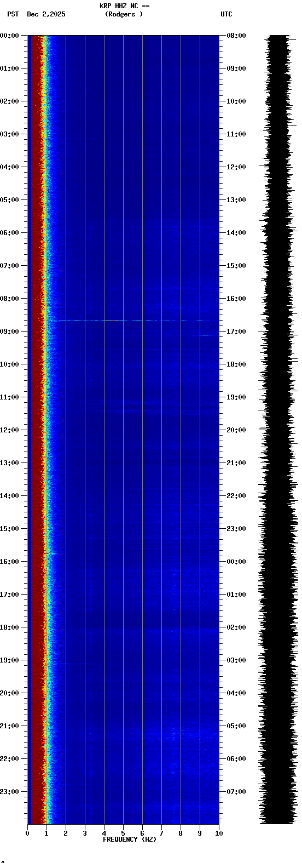Select the 02:00 PST time tick label
Screen dimensions: 302x868
9,101
